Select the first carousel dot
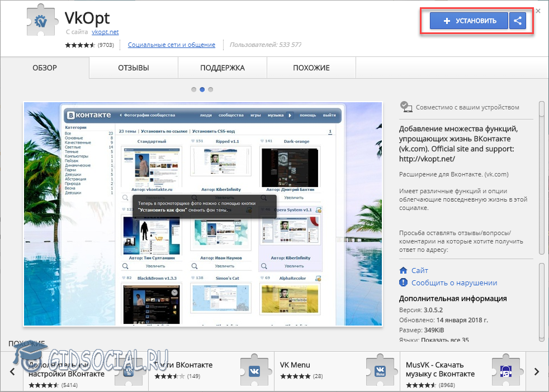549x392 pixels. [193, 89]
